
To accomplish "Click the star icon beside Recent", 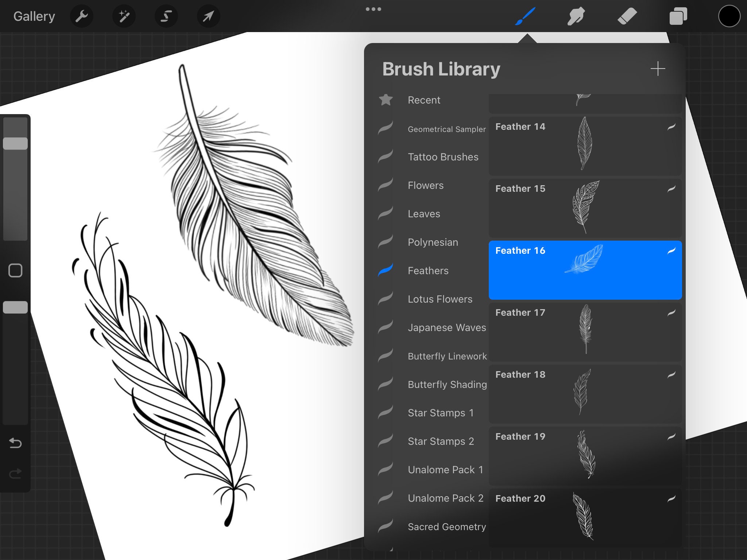I will point(386,100).
